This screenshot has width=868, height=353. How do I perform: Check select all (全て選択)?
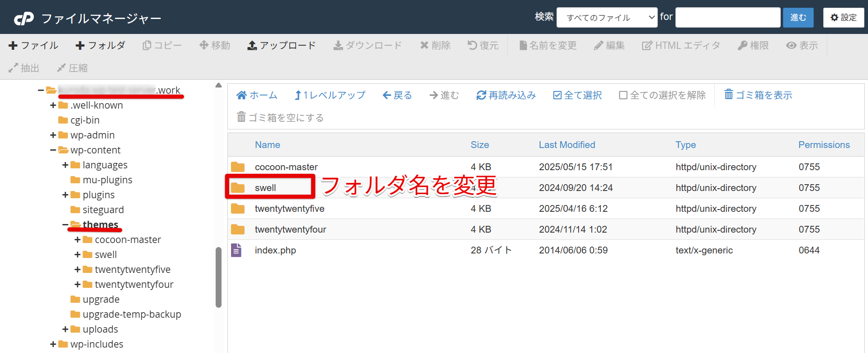pos(577,95)
